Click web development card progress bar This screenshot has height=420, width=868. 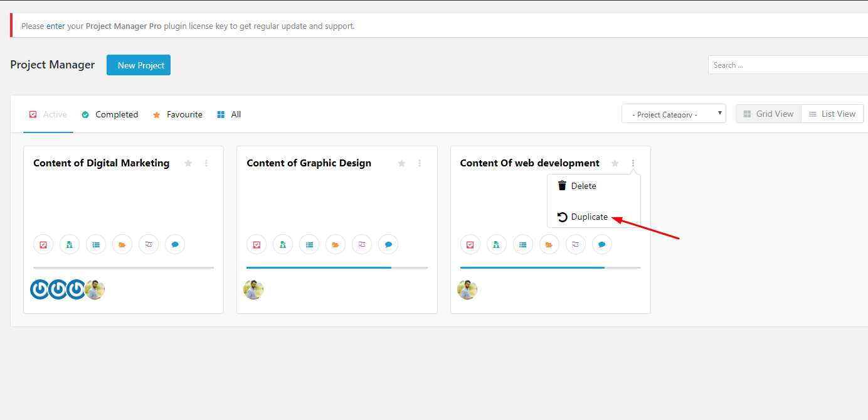point(551,267)
